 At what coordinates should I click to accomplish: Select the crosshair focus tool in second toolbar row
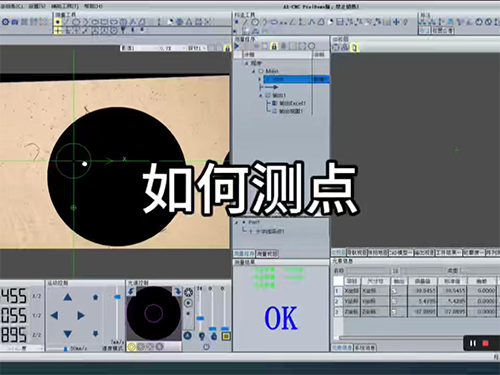(58, 31)
